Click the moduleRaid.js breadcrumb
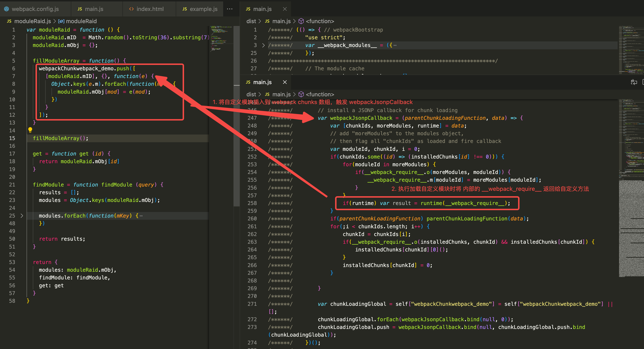Image resolution: width=644 pixels, height=349 pixels. 32,21
